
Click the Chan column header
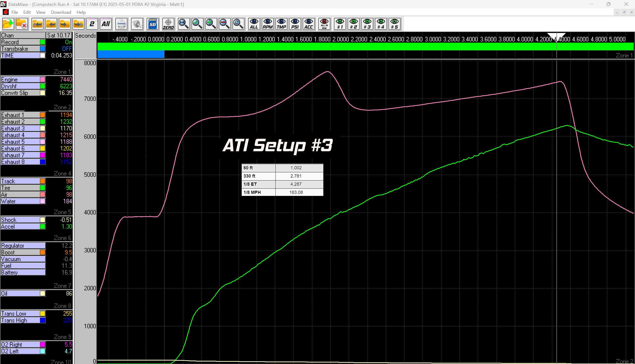coord(23,35)
